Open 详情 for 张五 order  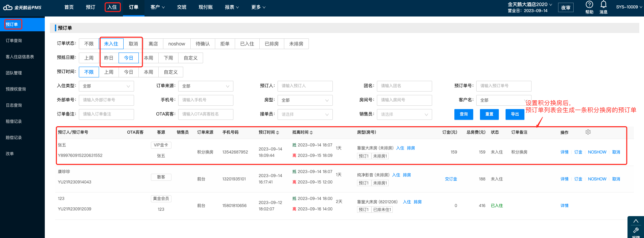[x=565, y=152]
